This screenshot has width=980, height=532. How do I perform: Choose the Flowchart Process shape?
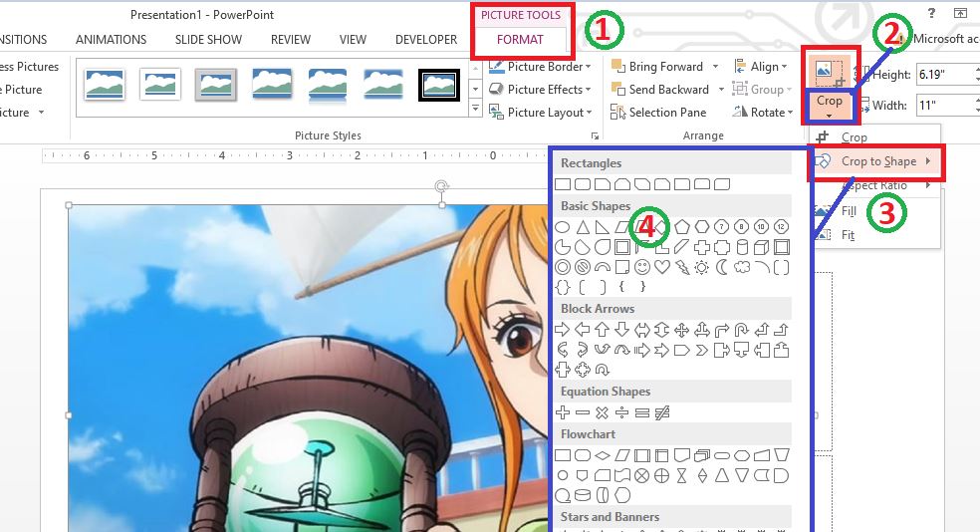click(563, 455)
